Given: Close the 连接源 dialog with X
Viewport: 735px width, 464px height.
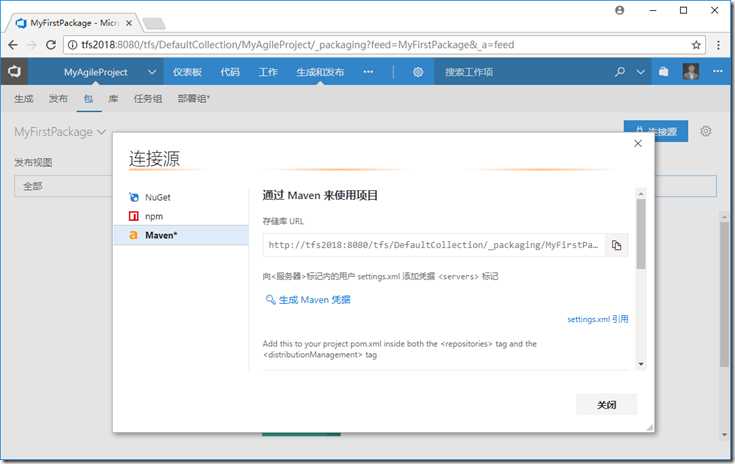Looking at the screenshot, I should coord(638,143).
